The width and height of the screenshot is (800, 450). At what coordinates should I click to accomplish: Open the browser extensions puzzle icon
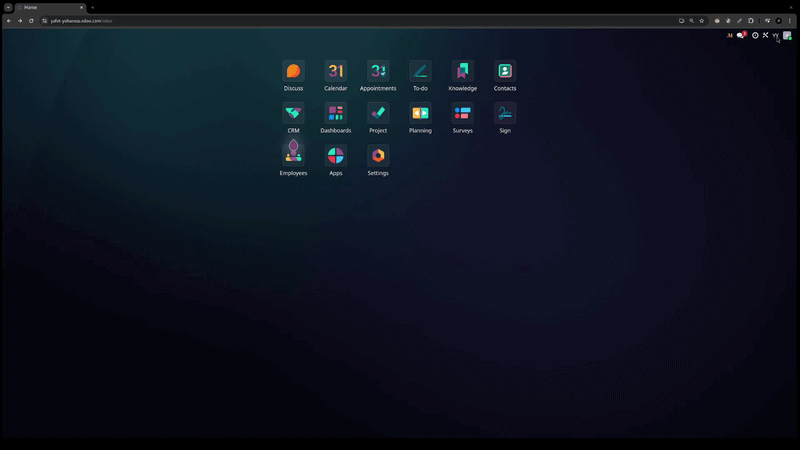click(x=751, y=21)
